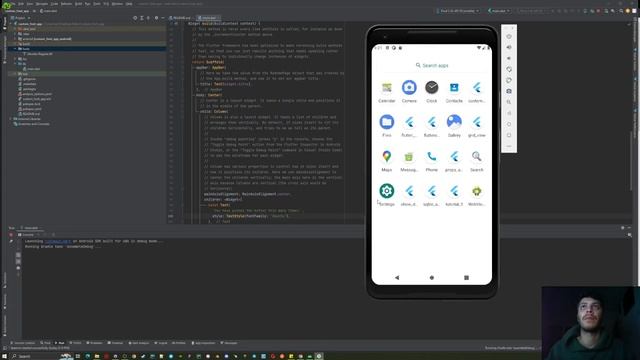This screenshot has height=360, width=640.
Task: Tap the Android back navigation button
Action: click(397, 278)
